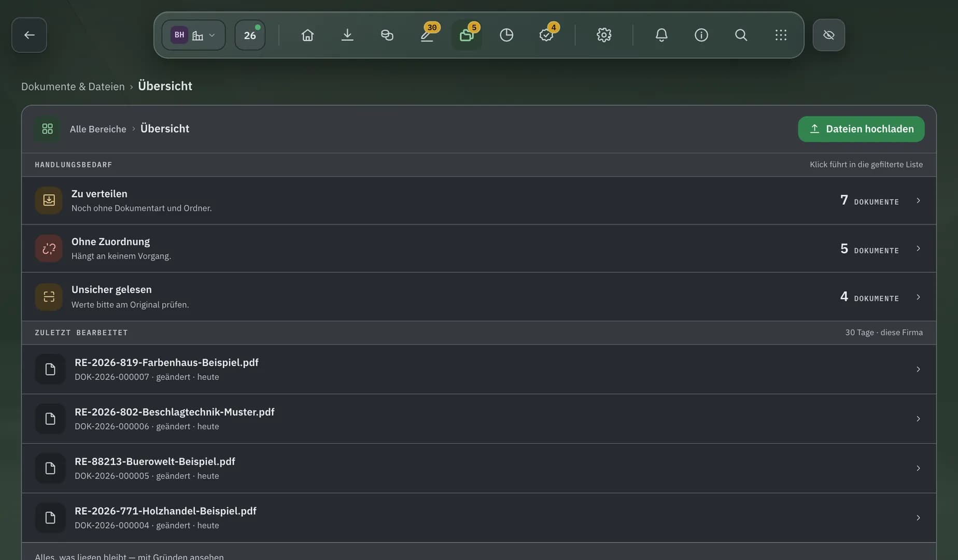958x560 pixels.
Task: Open the apps grid menu
Action: click(781, 35)
